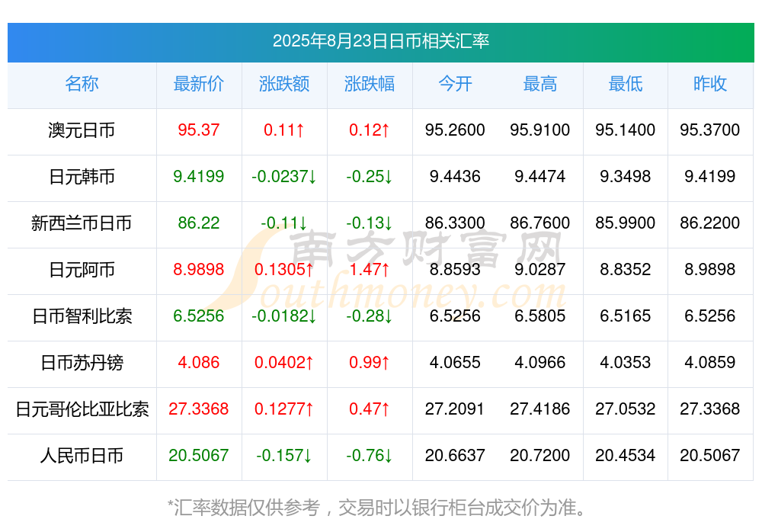Click high value 95.9100
This screenshot has width=762, height=532.
click(540, 130)
